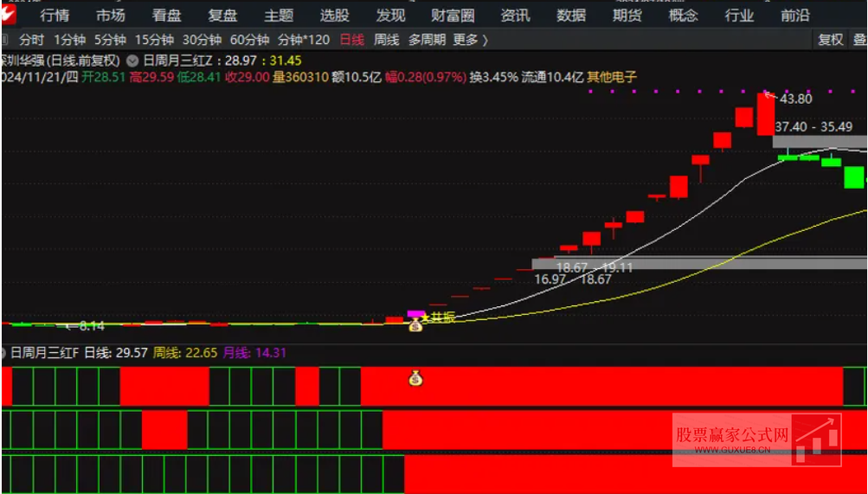Switch to the 1分钟 period
Image resolution: width=868 pixels, height=494 pixels.
click(x=70, y=40)
